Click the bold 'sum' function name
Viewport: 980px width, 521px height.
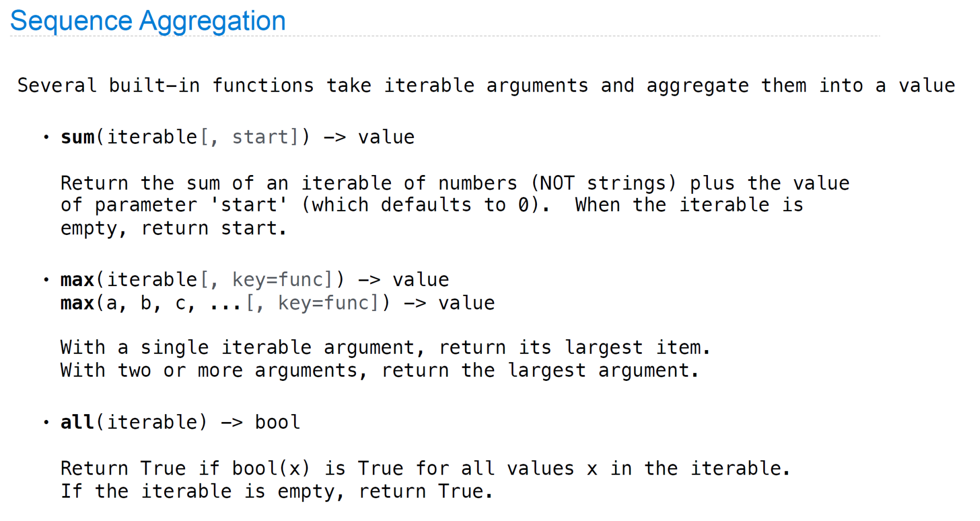coord(78,137)
